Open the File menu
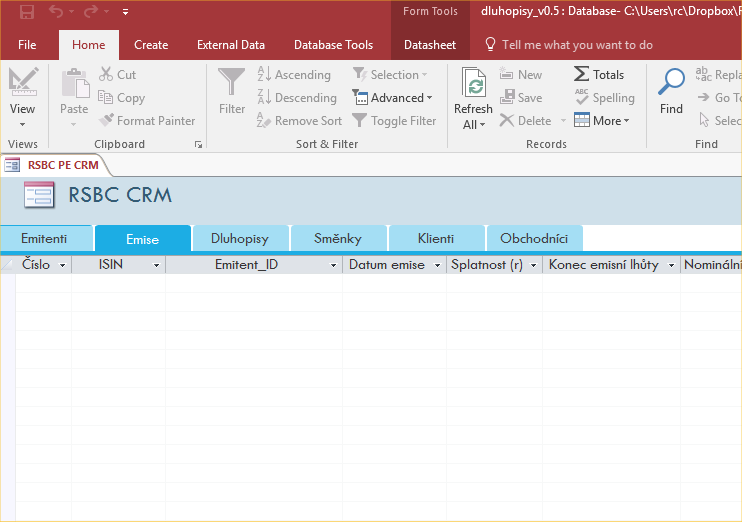The image size is (742, 522). pyautogui.click(x=27, y=45)
